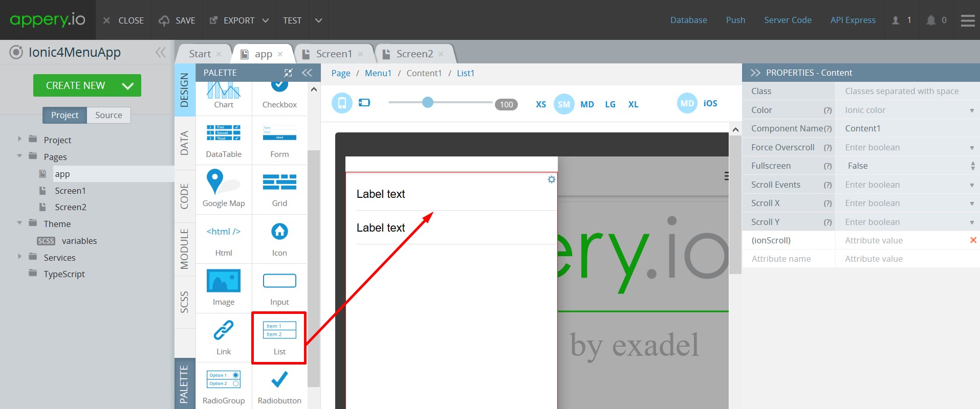Image resolution: width=980 pixels, height=409 pixels.
Task: Delete the (ionScroll) attribute row
Action: pyautogui.click(x=973, y=240)
